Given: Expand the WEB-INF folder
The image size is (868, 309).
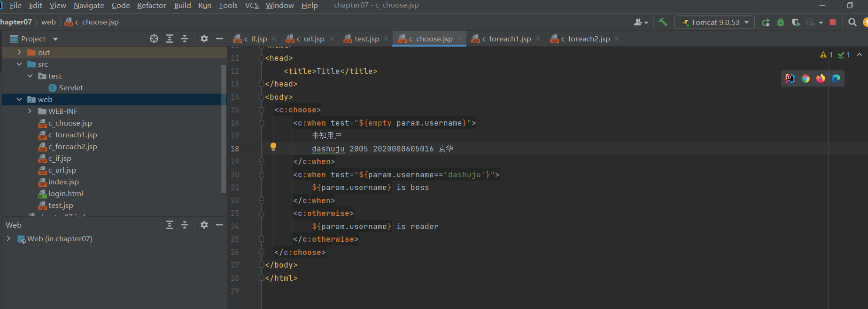Looking at the screenshot, I should (x=30, y=111).
